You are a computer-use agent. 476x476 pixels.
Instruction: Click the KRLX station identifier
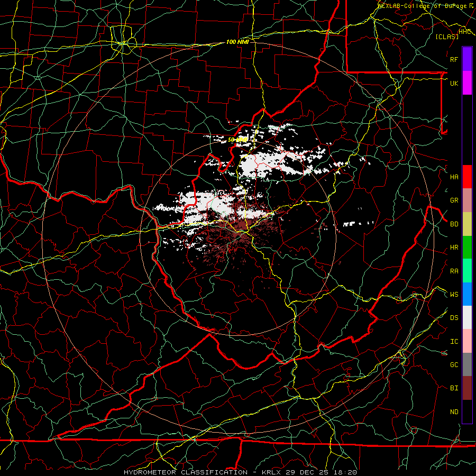pyautogui.click(x=271, y=472)
